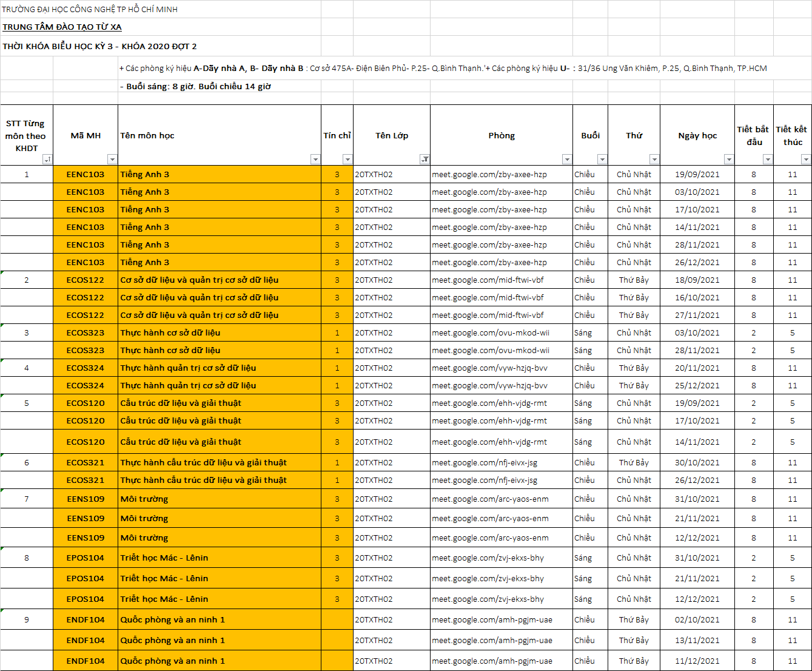Open the Tên môn học filter dropdown
The image size is (812, 671).
coord(315,160)
